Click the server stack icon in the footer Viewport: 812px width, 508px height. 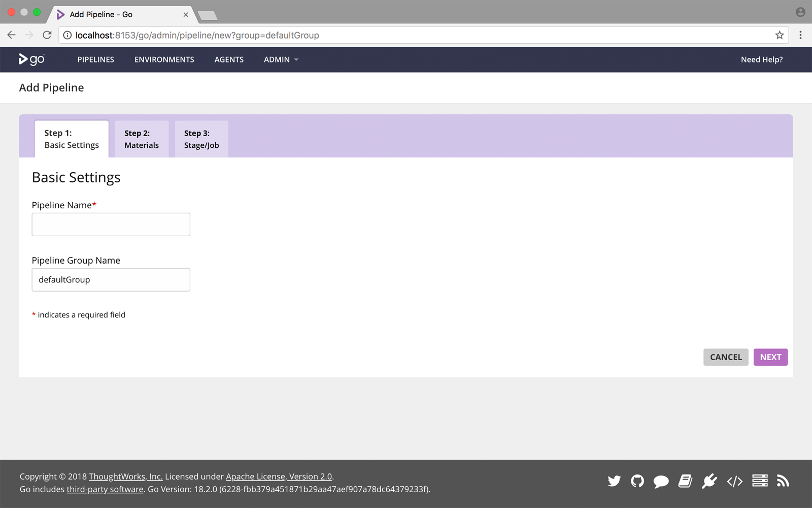(x=760, y=481)
